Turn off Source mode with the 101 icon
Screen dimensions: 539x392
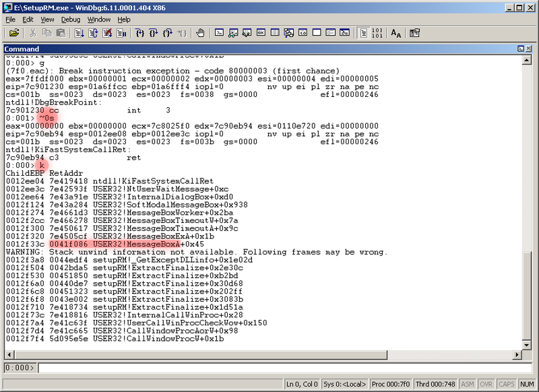coord(377,33)
